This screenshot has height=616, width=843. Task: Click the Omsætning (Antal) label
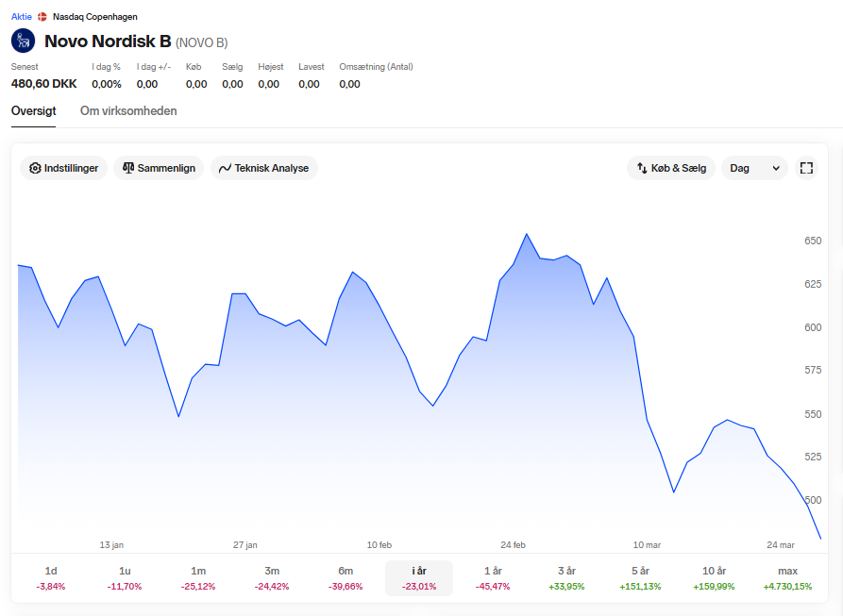click(x=376, y=67)
